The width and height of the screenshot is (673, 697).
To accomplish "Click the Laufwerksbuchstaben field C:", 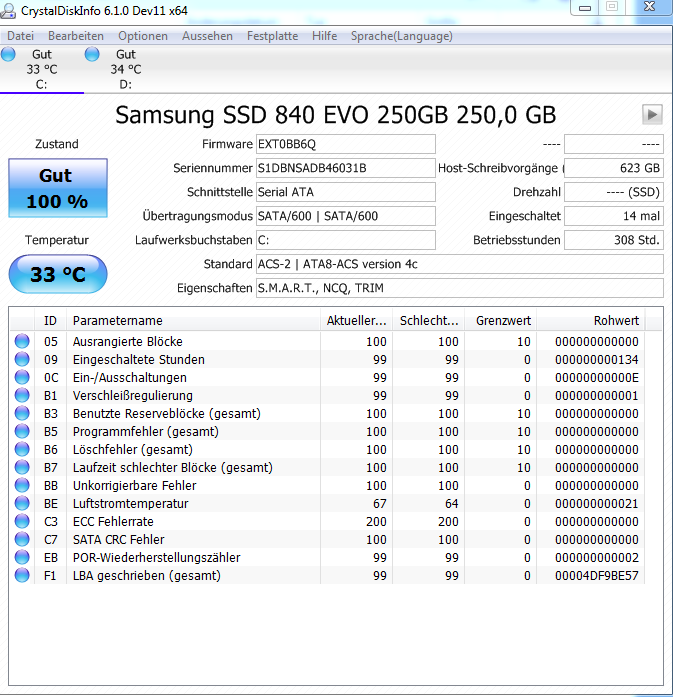I will pyautogui.click(x=346, y=240).
